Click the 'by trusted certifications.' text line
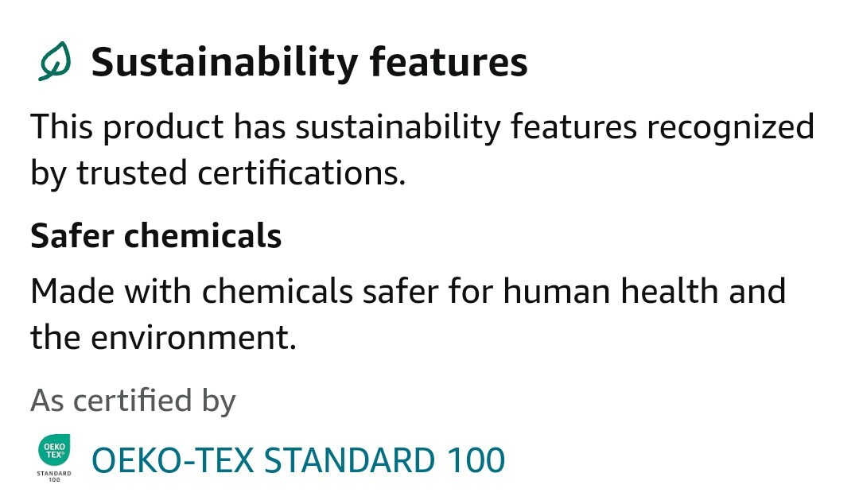Screen dimensions: 859x504 (218, 173)
